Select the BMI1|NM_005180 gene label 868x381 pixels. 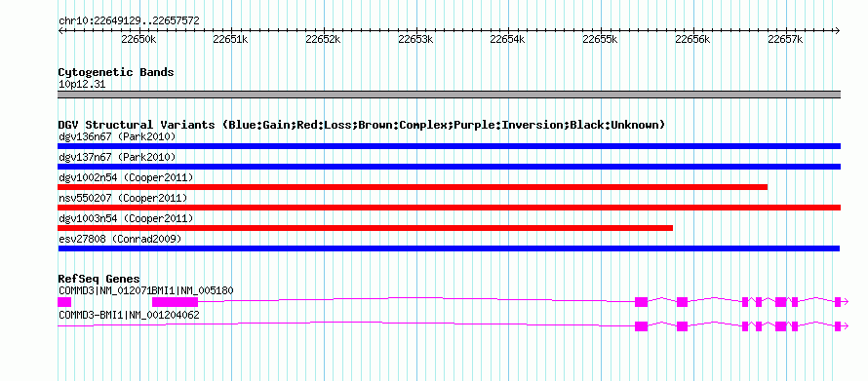tap(193, 290)
